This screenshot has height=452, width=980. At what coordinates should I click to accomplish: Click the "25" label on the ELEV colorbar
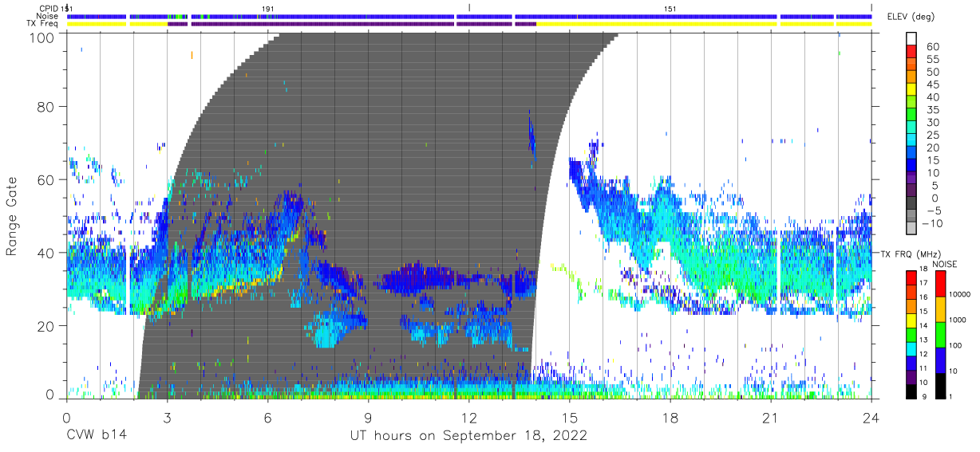932,136
